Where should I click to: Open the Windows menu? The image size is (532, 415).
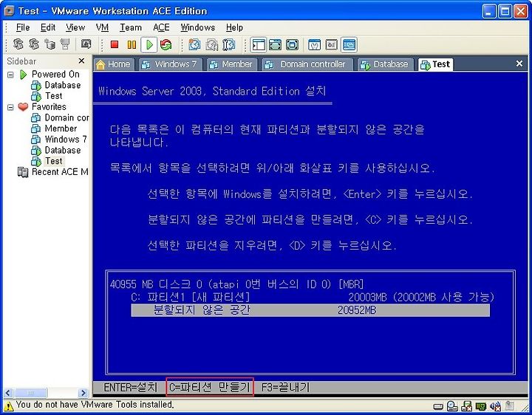pos(198,27)
